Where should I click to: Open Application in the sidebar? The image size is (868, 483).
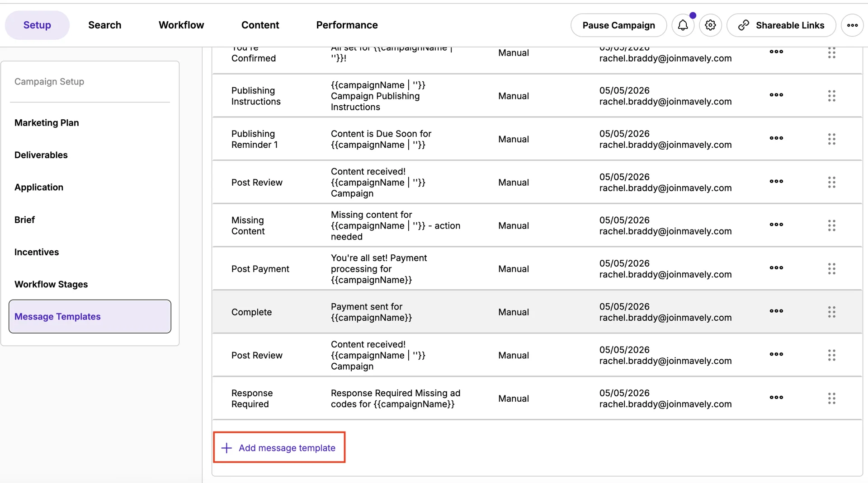click(x=39, y=188)
